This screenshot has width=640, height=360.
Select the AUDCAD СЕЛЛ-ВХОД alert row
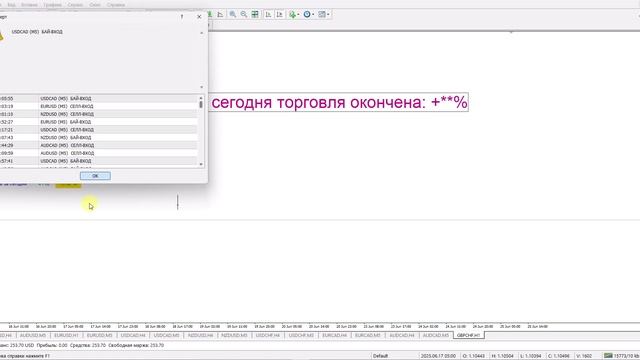click(x=98, y=145)
